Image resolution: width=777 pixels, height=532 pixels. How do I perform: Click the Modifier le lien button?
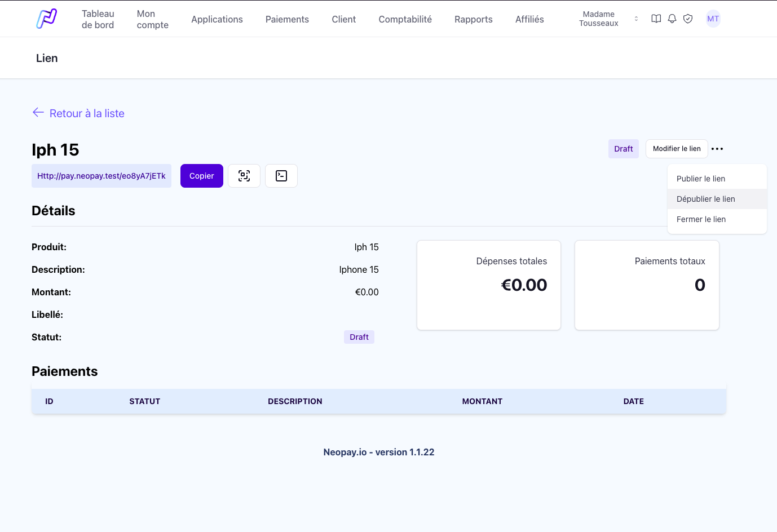(676, 149)
